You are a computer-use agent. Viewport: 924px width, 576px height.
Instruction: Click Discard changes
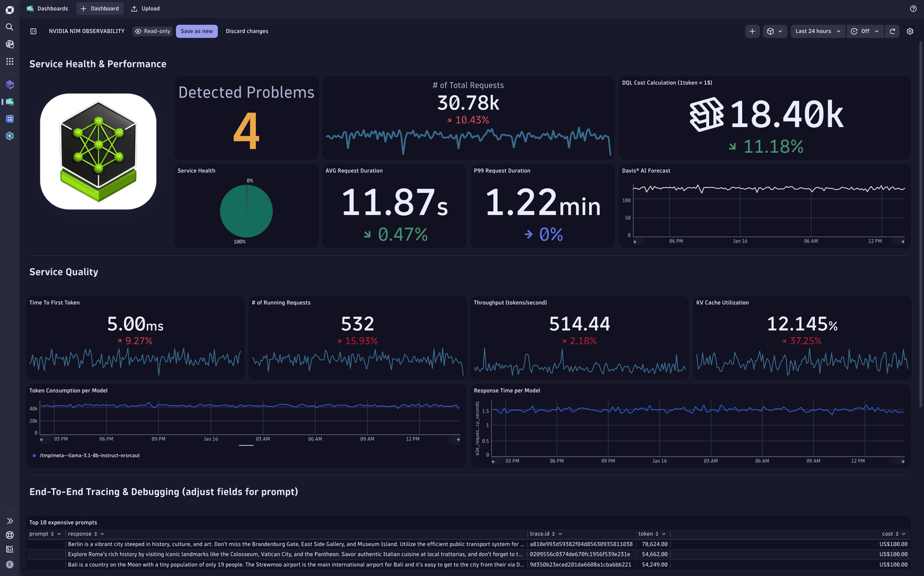[x=247, y=31]
